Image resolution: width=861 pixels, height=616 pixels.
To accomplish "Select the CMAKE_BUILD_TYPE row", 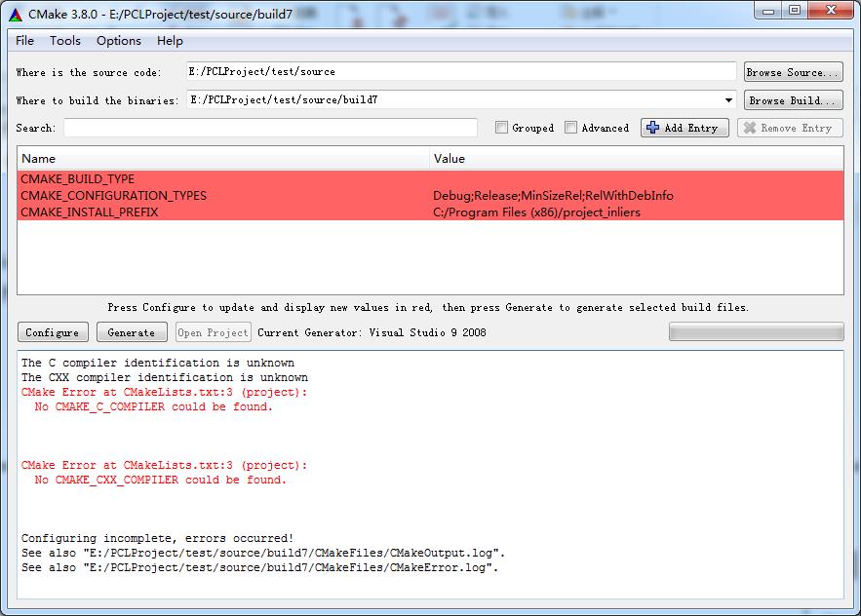I will (x=430, y=179).
